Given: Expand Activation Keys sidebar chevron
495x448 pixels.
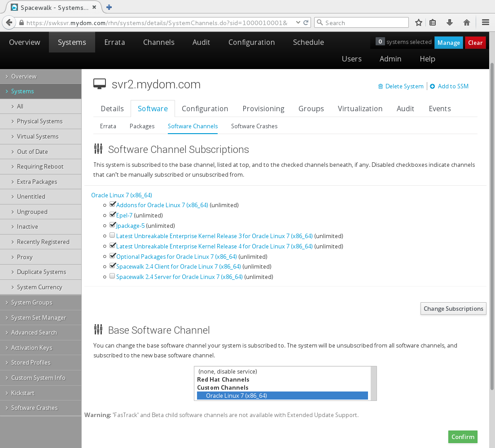Looking at the screenshot, I should (7, 348).
